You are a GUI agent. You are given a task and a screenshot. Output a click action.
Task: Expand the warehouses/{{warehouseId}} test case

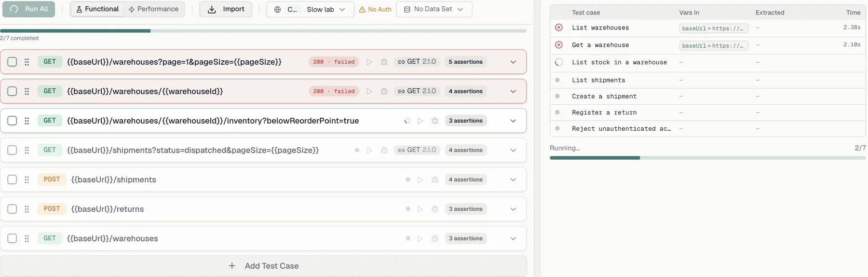(x=513, y=91)
